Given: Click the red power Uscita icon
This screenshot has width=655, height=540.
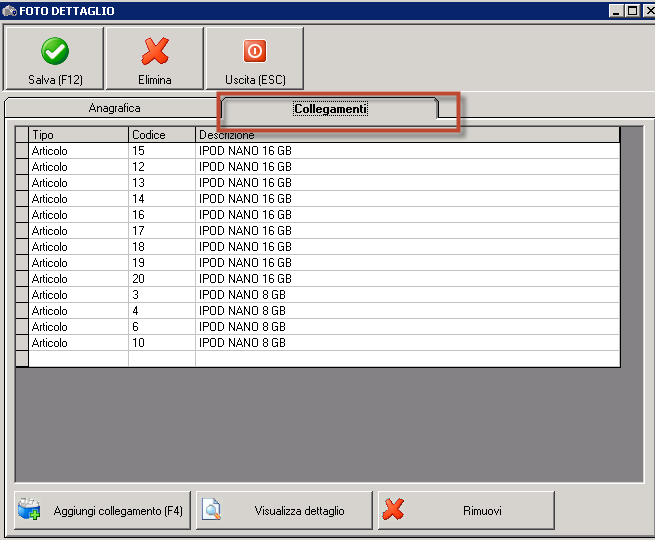Looking at the screenshot, I should pos(255,51).
